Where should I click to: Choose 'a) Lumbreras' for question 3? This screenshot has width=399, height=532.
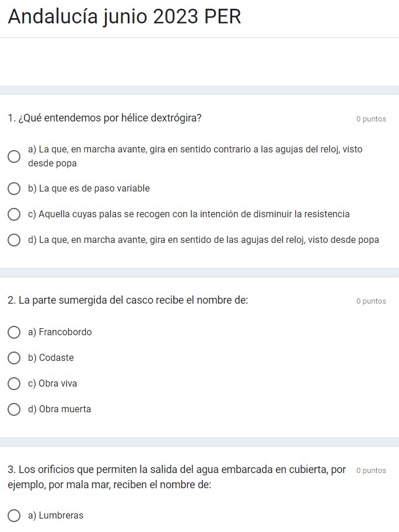[x=13, y=516]
